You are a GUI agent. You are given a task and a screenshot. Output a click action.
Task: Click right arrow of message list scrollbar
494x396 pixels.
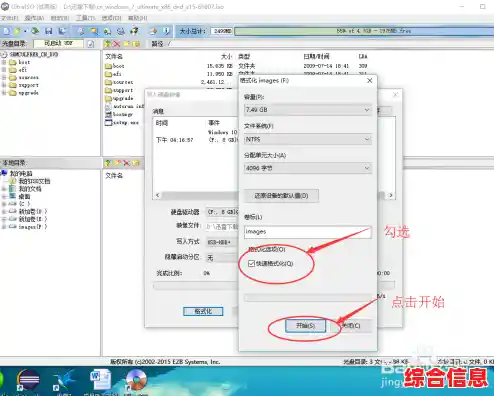point(391,195)
